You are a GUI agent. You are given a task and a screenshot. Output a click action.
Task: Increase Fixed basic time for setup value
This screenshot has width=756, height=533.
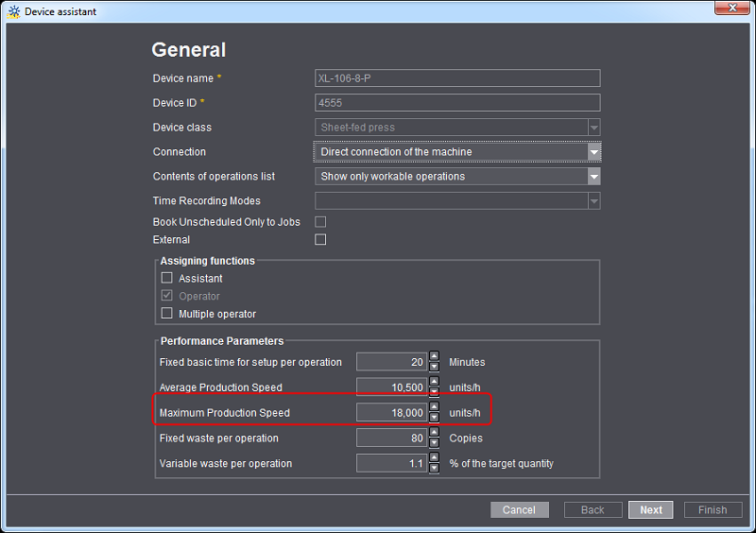point(435,357)
